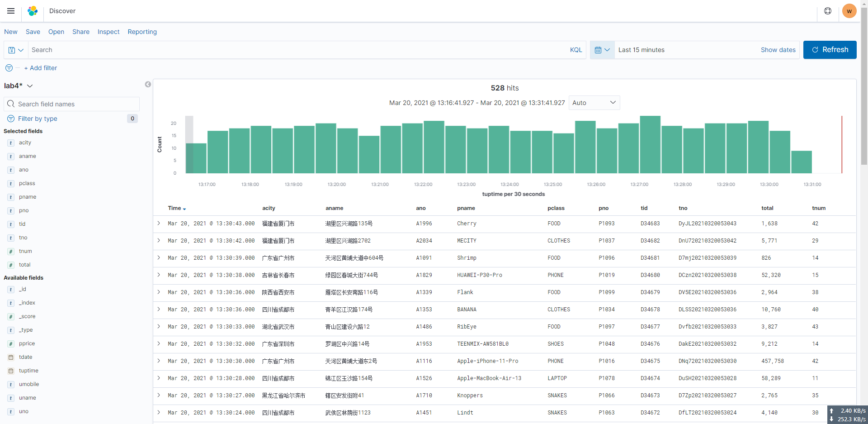Click Share in the top menu
Image resolution: width=868 pixels, height=424 pixels.
click(x=81, y=32)
